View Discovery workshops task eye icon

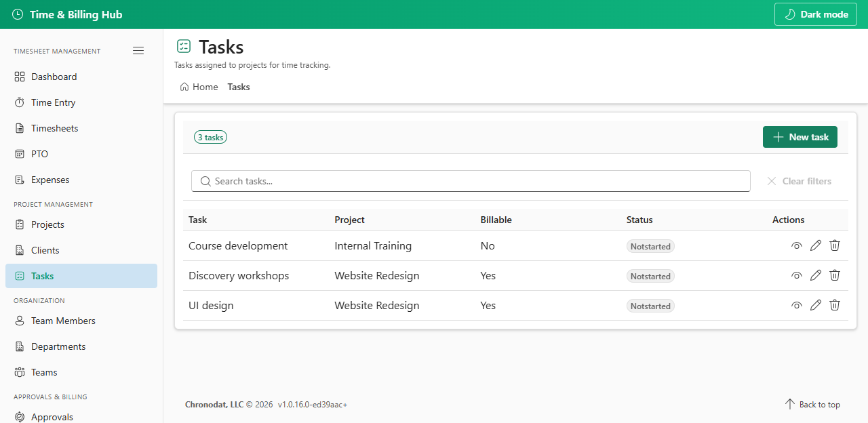pos(797,276)
